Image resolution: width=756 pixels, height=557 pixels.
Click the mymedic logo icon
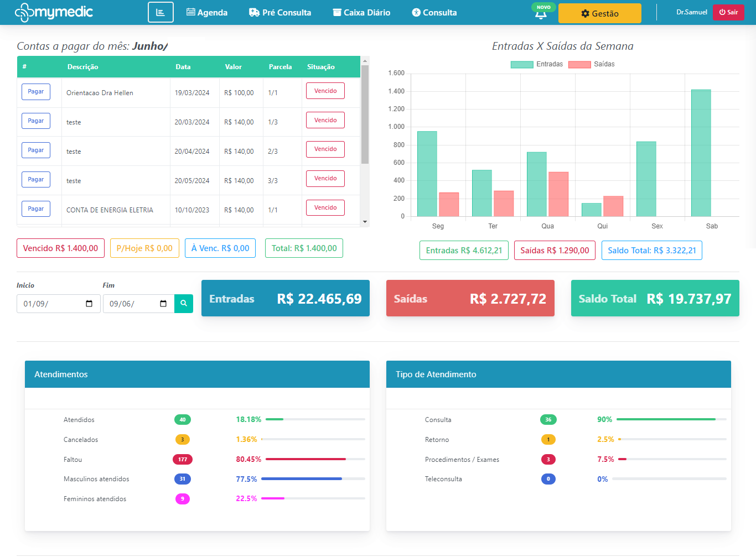pos(24,12)
